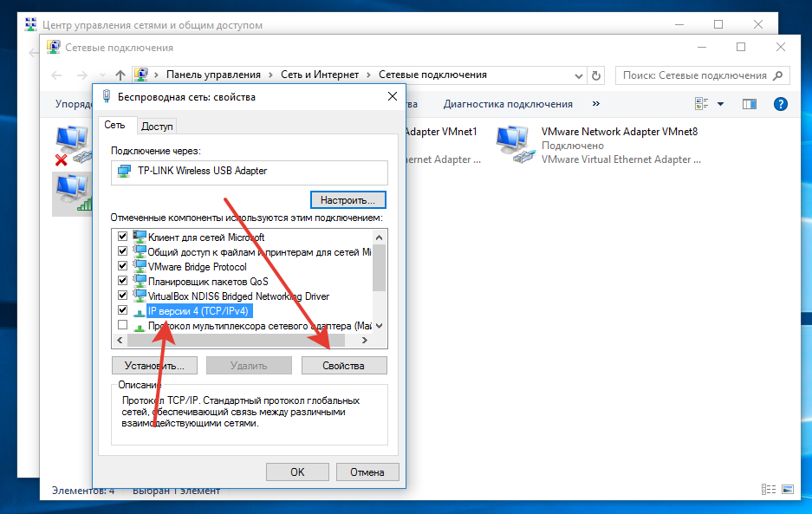The width and height of the screenshot is (812, 514).
Task: Go up one folder level arrow
Action: pos(120,75)
